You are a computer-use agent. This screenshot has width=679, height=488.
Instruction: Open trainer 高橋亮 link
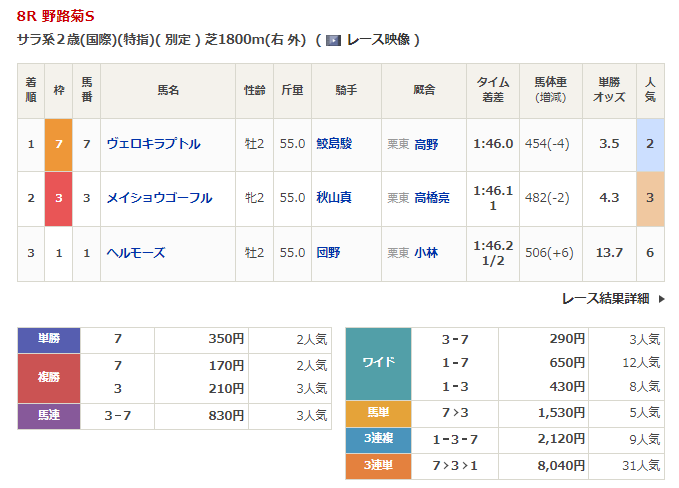[432, 198]
